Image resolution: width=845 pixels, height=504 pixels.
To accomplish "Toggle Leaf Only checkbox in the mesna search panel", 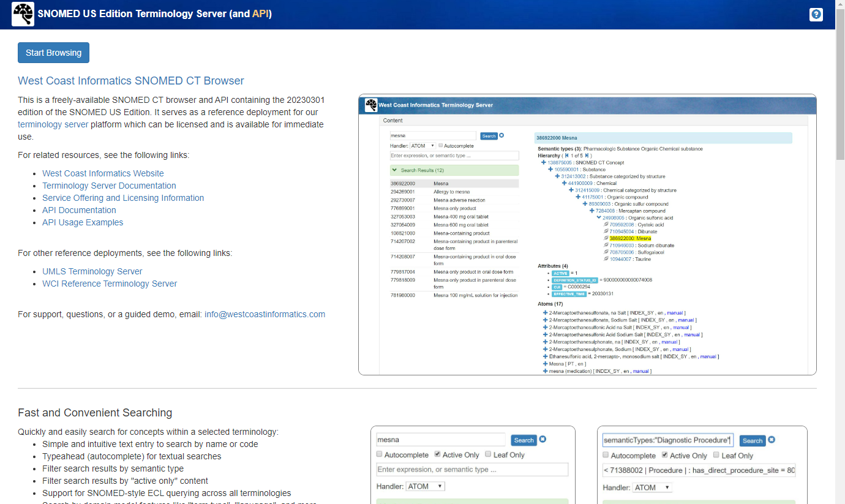I will pos(488,454).
